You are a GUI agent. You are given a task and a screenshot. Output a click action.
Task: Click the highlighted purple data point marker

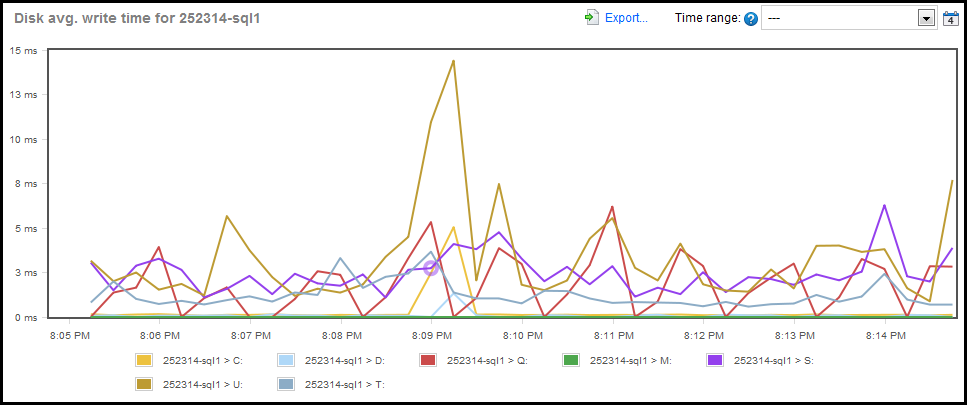pyautogui.click(x=432, y=267)
